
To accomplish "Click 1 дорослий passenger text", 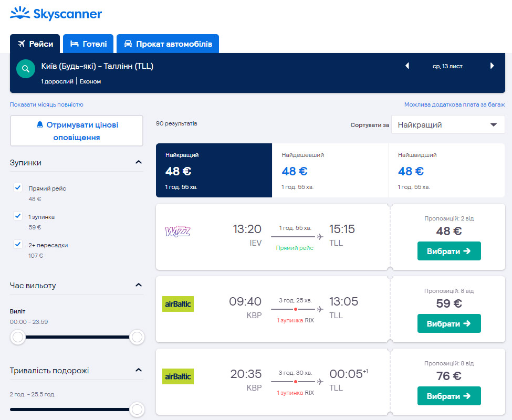I will pyautogui.click(x=57, y=81).
